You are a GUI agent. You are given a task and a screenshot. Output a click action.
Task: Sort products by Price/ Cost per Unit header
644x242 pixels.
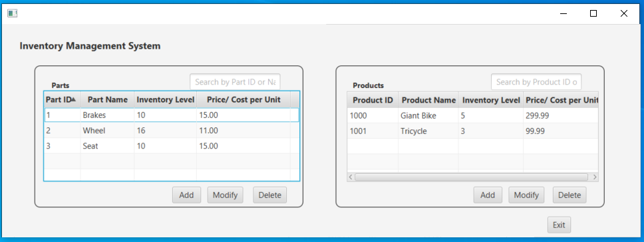point(561,100)
